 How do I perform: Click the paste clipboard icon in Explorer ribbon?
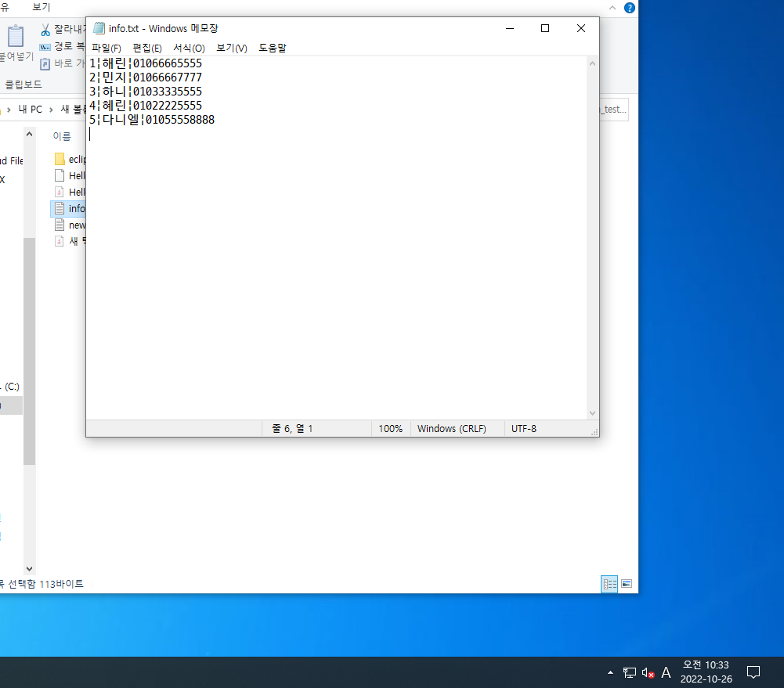tap(16, 37)
